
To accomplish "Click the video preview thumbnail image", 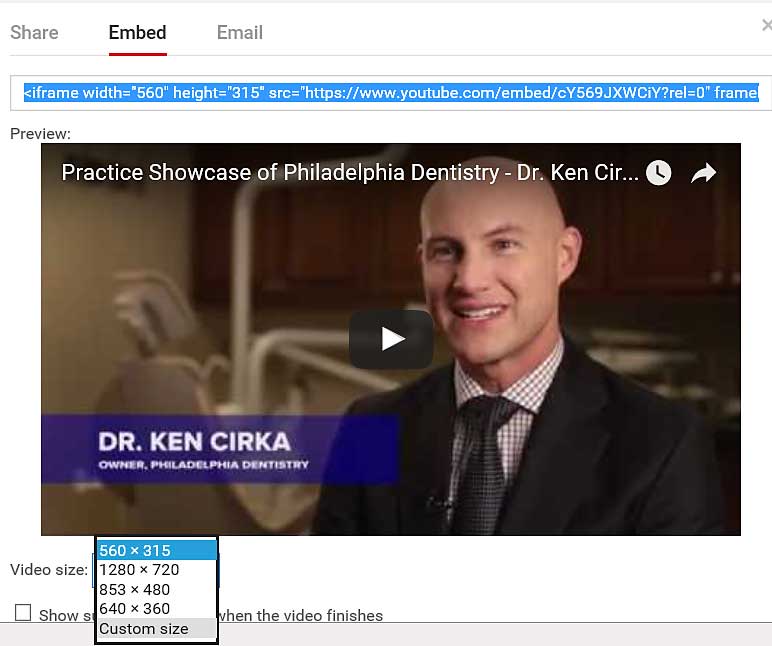I will click(391, 339).
